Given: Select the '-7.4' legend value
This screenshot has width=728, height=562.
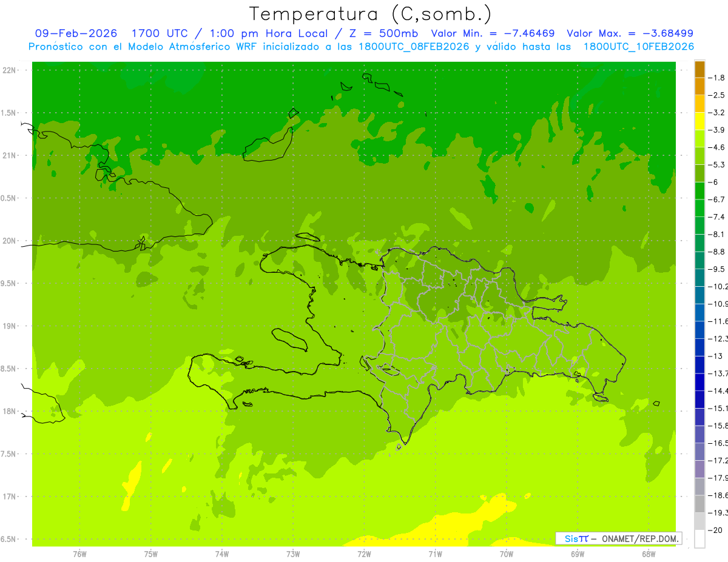Looking at the screenshot, I should tap(717, 217).
